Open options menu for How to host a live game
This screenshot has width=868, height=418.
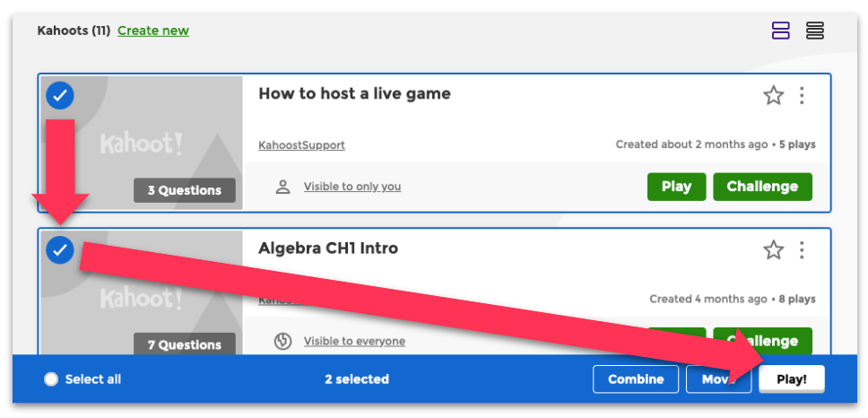pyautogui.click(x=802, y=95)
